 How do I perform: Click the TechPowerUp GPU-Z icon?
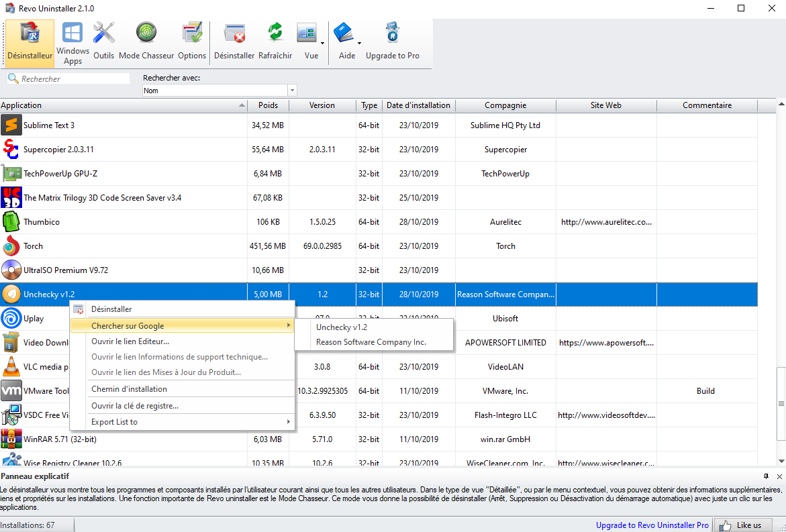click(11, 173)
